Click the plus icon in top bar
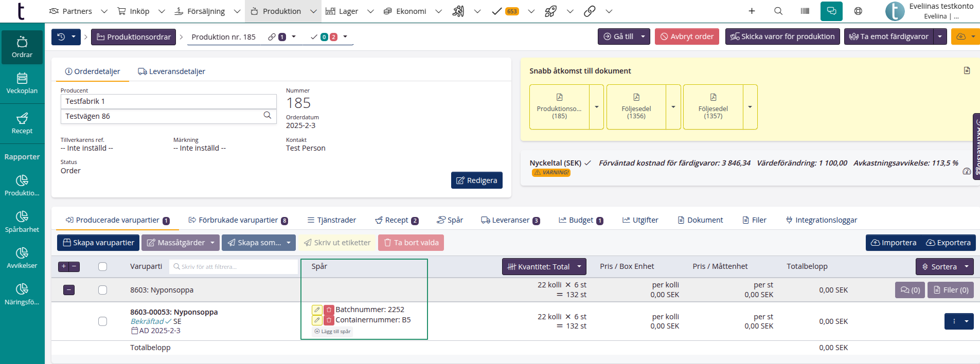 tap(752, 11)
